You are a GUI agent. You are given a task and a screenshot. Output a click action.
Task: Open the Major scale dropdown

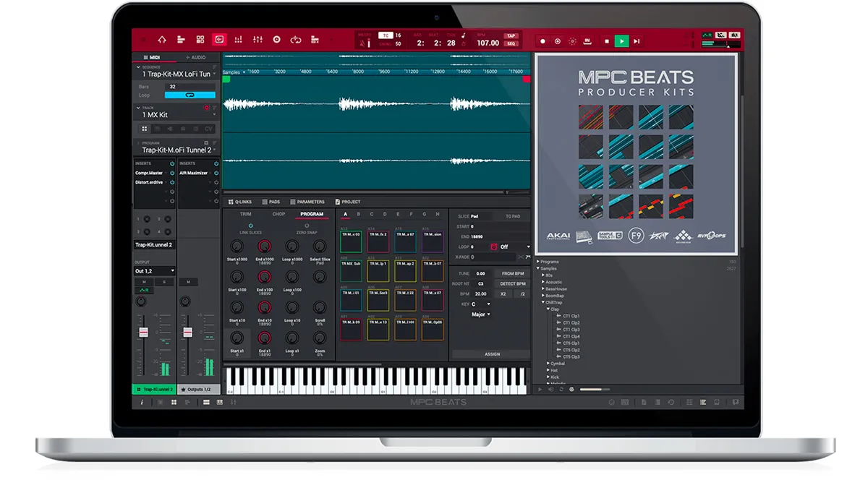[480, 314]
